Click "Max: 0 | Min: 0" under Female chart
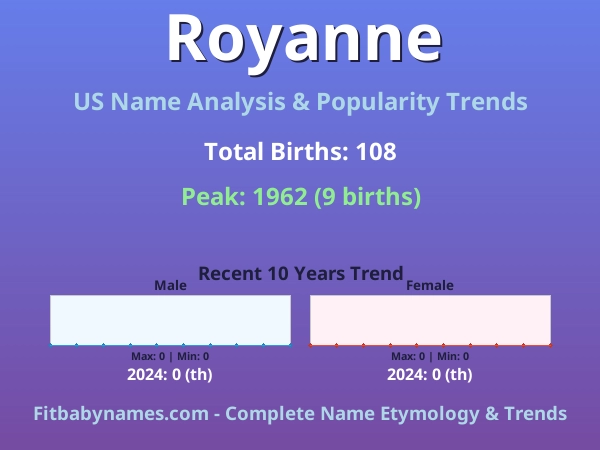 (x=430, y=356)
